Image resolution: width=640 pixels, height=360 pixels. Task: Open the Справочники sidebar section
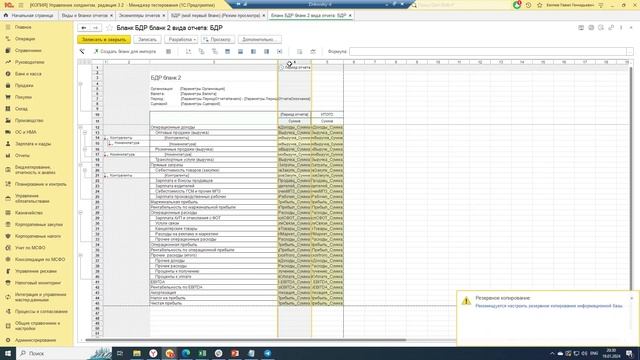[x=28, y=51]
